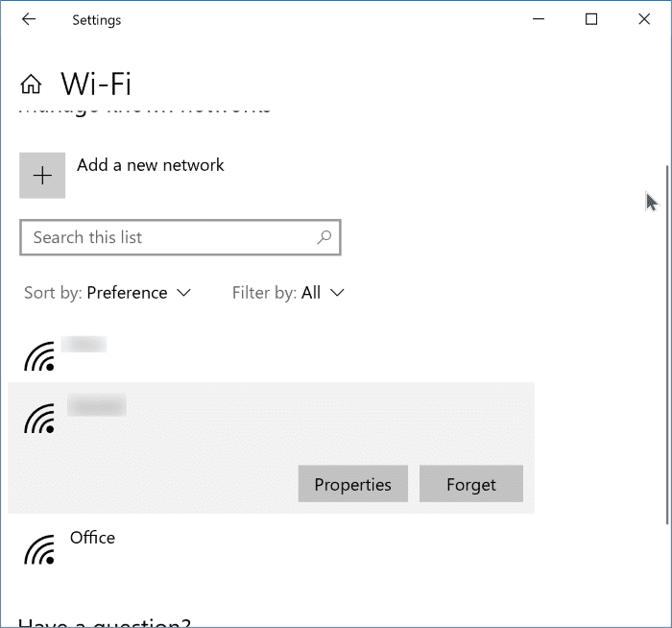Maximize the Settings window

tap(591, 19)
